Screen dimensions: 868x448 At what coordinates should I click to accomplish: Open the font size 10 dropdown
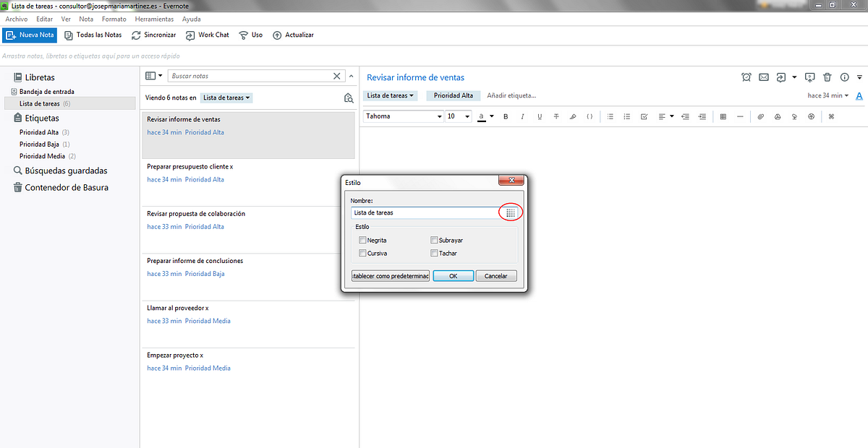tap(458, 116)
